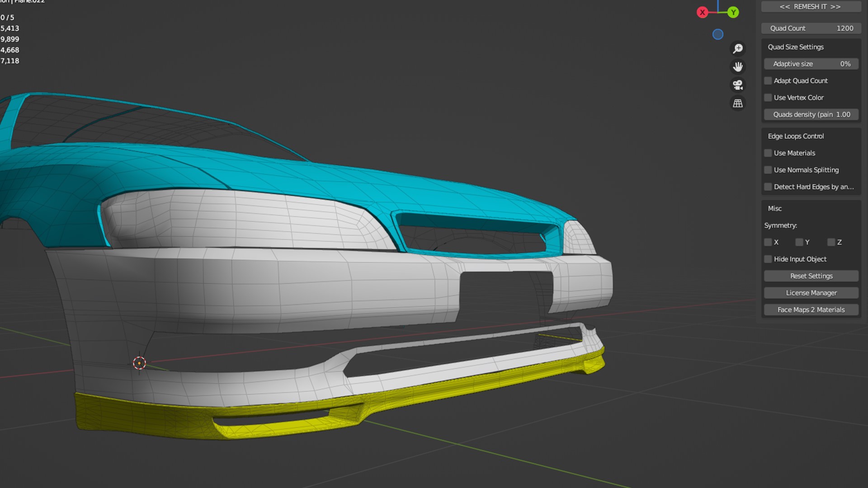This screenshot has width=868, height=488.
Task: Click red X axis gizmo ball
Action: [702, 13]
